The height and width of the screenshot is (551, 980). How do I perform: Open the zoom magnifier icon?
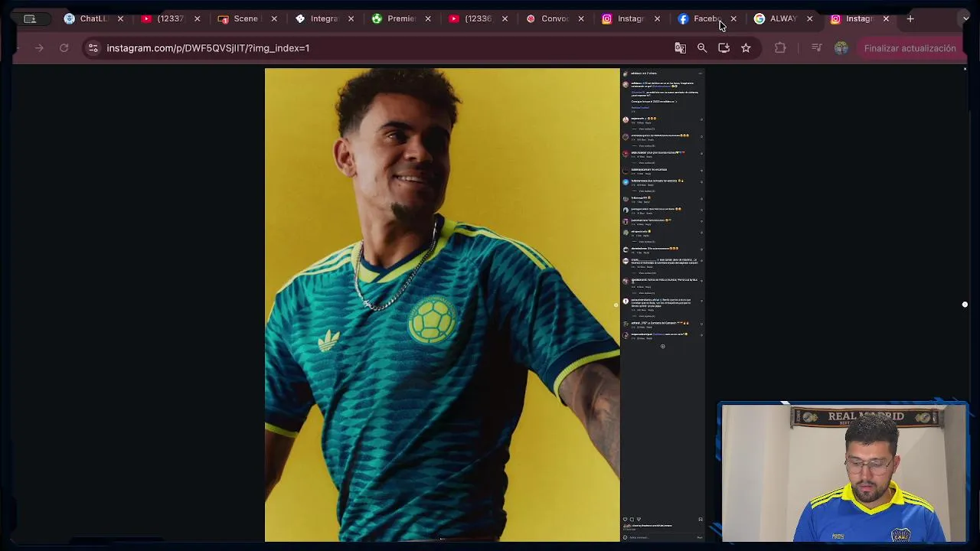702,48
